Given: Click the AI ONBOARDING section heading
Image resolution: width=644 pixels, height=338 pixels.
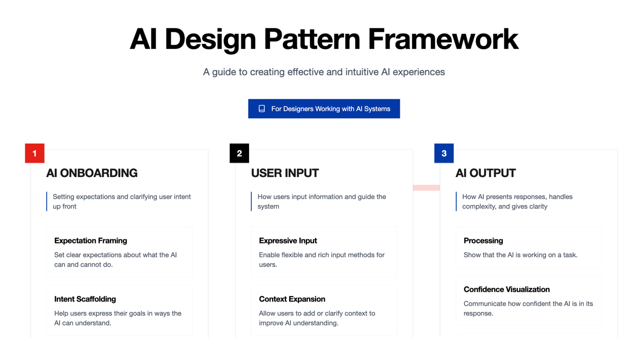Looking at the screenshot, I should (92, 173).
